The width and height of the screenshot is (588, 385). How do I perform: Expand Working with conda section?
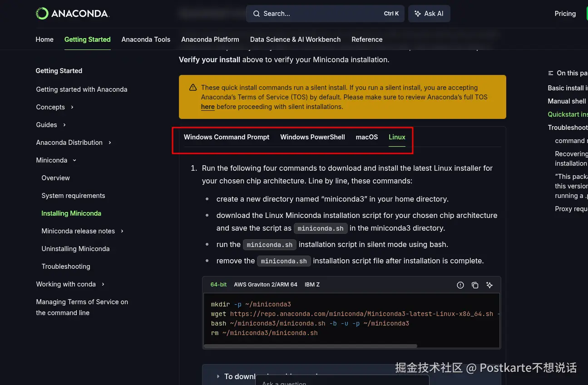coord(70,284)
